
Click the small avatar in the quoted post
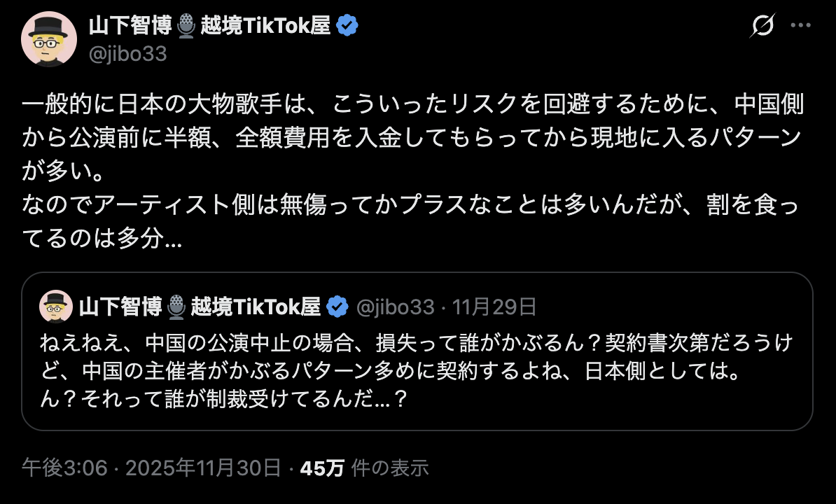56,307
